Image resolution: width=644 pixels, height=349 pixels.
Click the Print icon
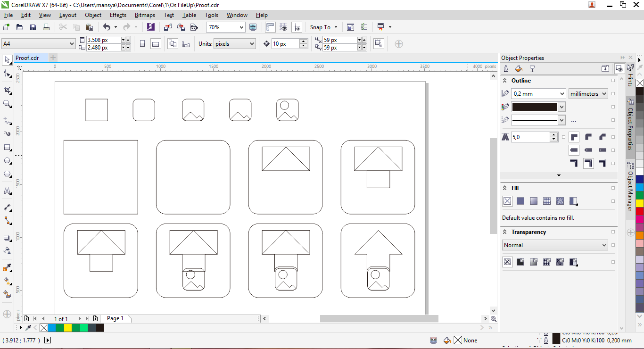(46, 27)
